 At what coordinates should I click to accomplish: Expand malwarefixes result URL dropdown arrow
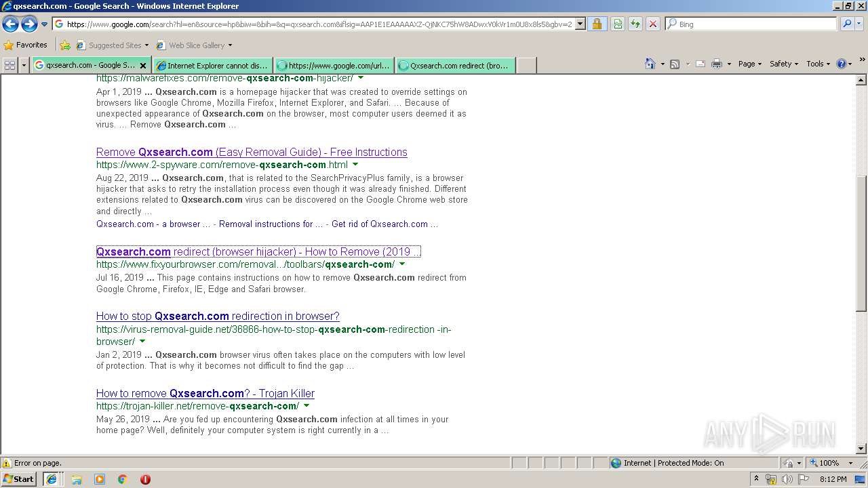pyautogui.click(x=361, y=78)
